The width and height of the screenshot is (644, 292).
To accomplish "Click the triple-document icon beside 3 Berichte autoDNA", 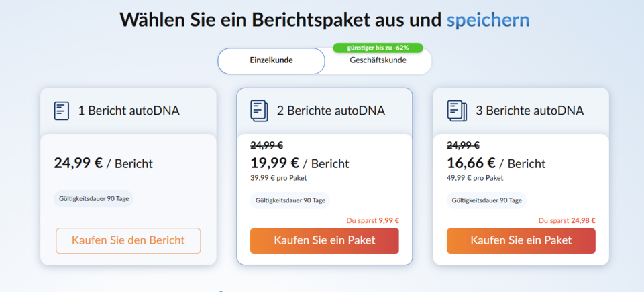I will pos(457,111).
